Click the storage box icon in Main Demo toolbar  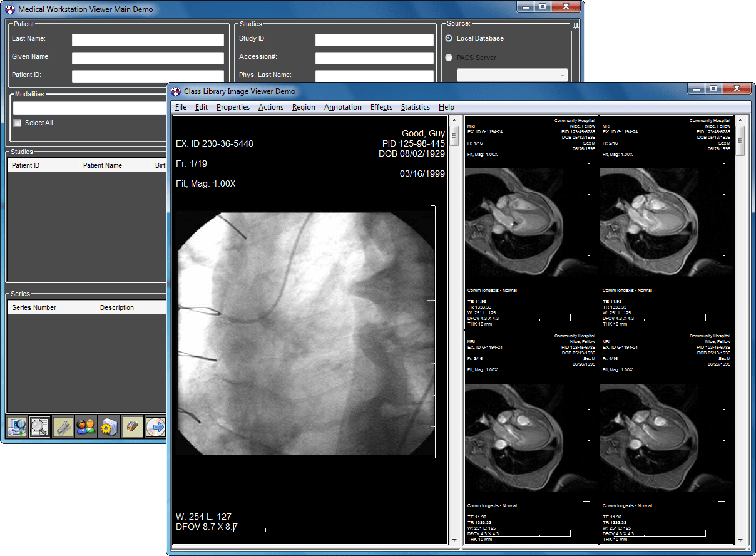tap(132, 427)
